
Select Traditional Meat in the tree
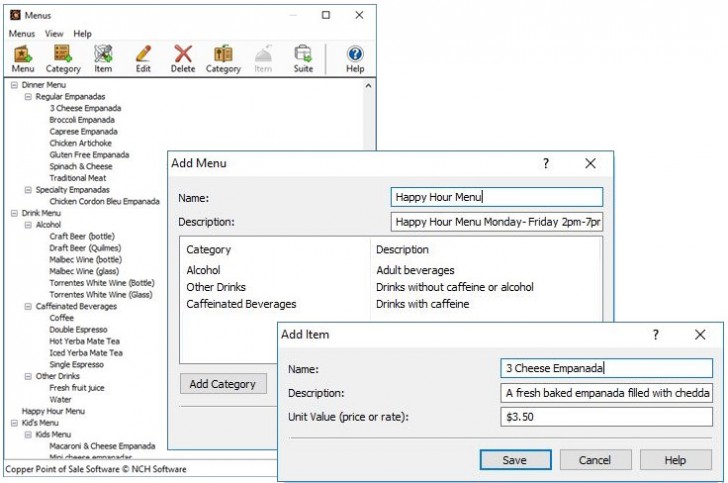coord(78,178)
